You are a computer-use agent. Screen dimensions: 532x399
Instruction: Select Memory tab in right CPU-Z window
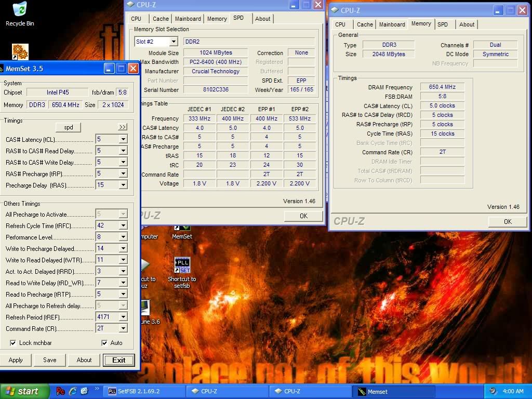(x=421, y=24)
